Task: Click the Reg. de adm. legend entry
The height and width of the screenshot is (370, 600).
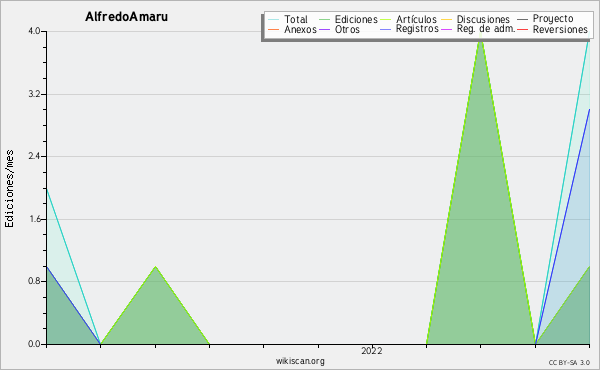Action: click(x=478, y=29)
